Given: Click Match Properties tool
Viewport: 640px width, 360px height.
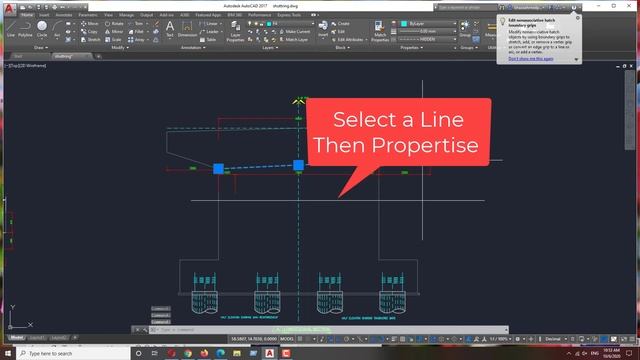Looking at the screenshot, I should [x=380, y=31].
